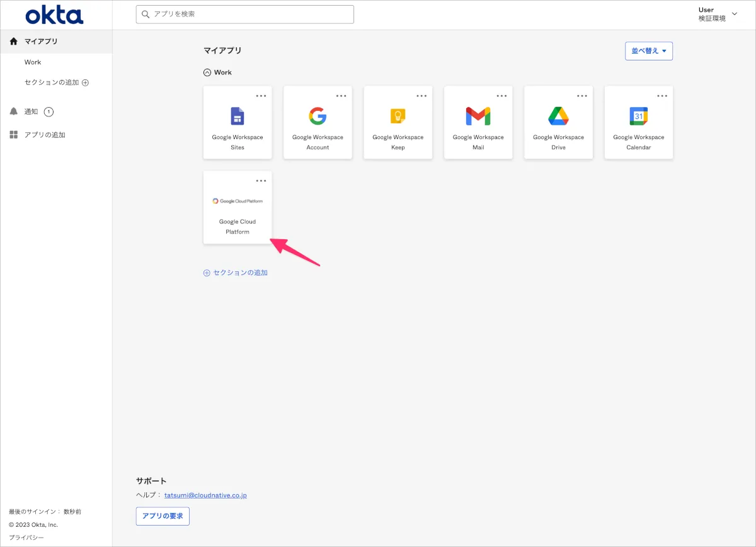756x547 pixels.
Task: Open options menu for Google Workspace Keep
Action: [x=421, y=96]
